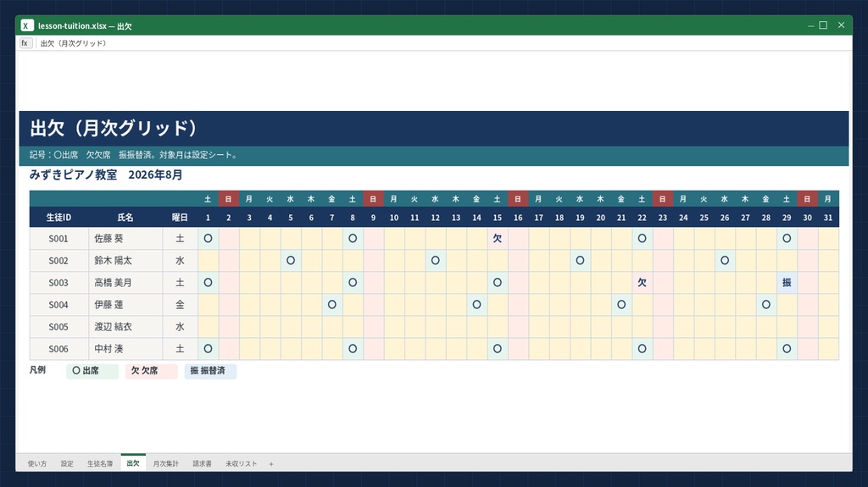Viewport: 868px width, 487px height.
Task: Select student ID cell S003
Action: 58,283
